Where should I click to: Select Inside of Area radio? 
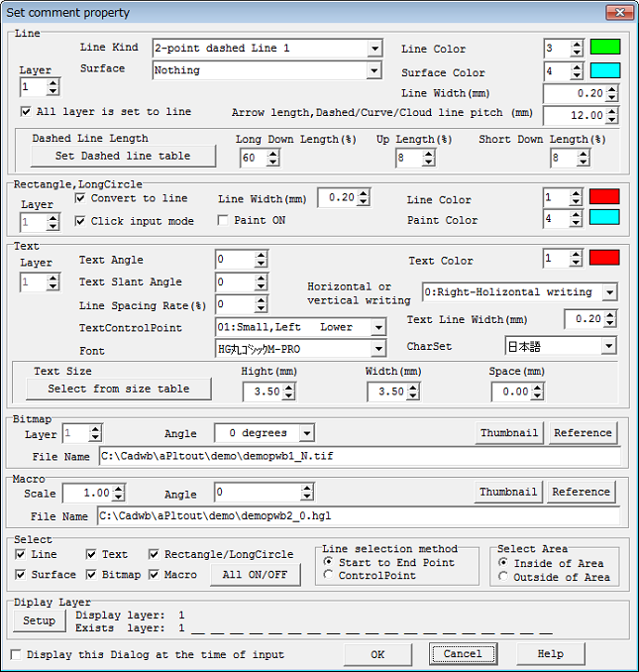503,563
